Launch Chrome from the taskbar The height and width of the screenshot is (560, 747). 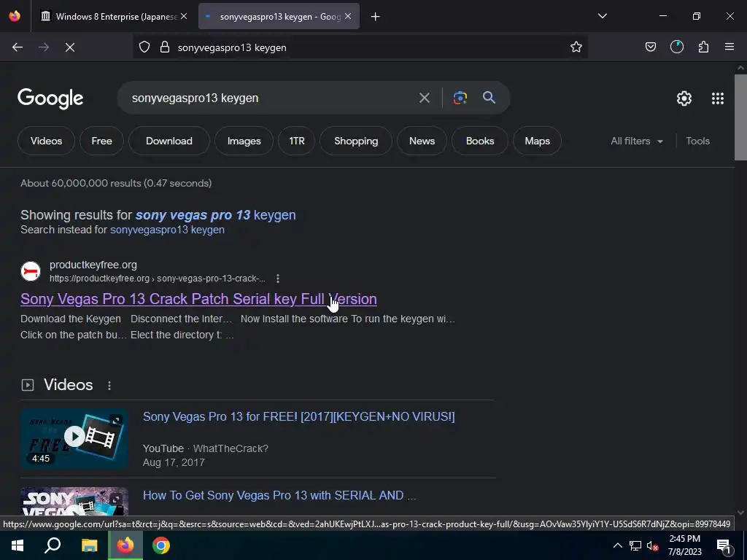[161, 545]
